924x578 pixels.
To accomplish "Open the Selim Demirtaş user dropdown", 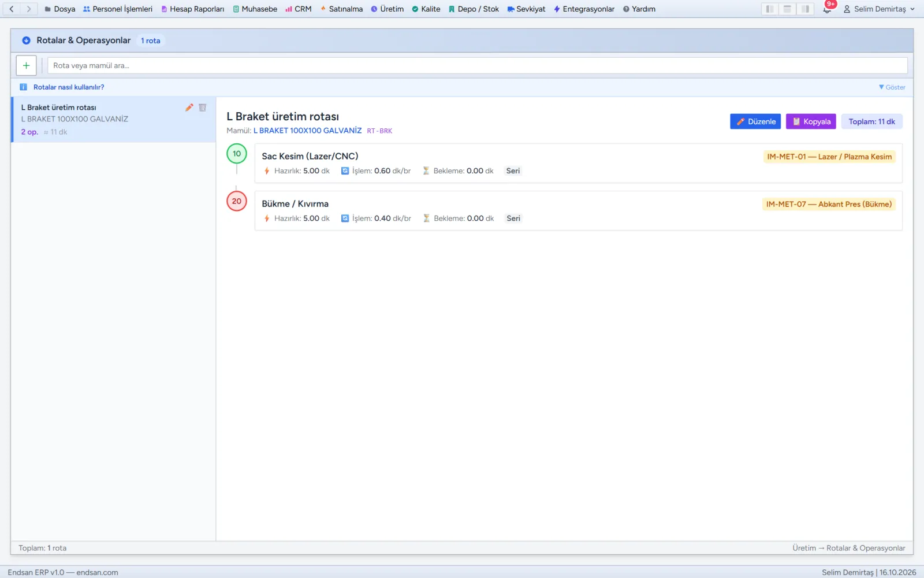I will [879, 9].
